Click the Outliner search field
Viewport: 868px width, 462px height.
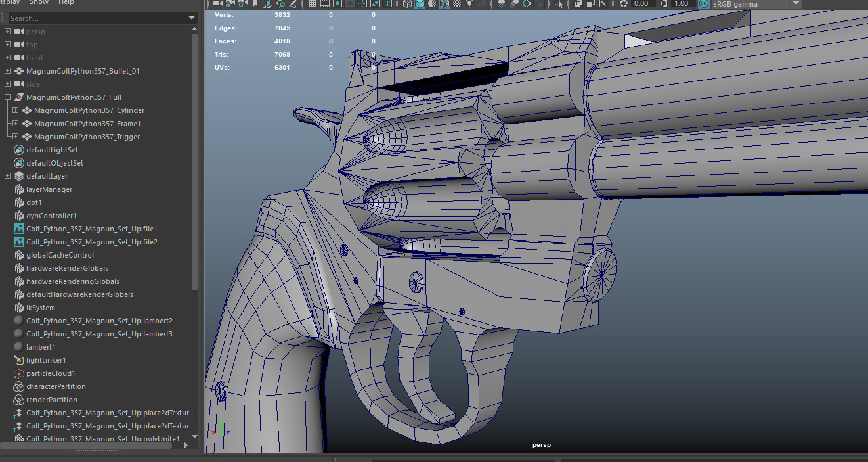click(98, 18)
